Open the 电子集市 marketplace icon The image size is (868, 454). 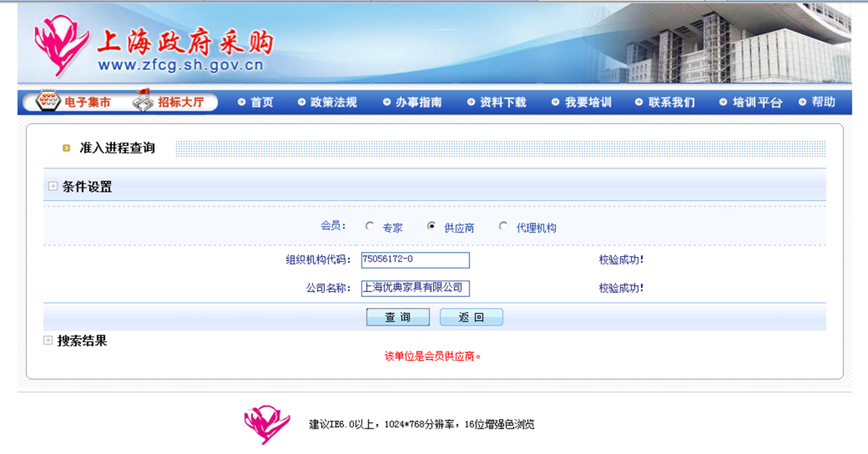point(48,101)
